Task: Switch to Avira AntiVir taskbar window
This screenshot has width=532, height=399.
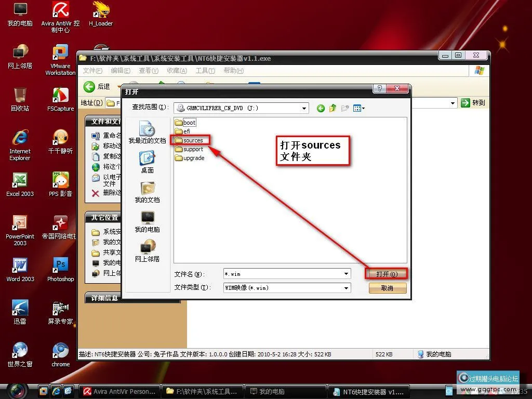Action: coord(119,391)
